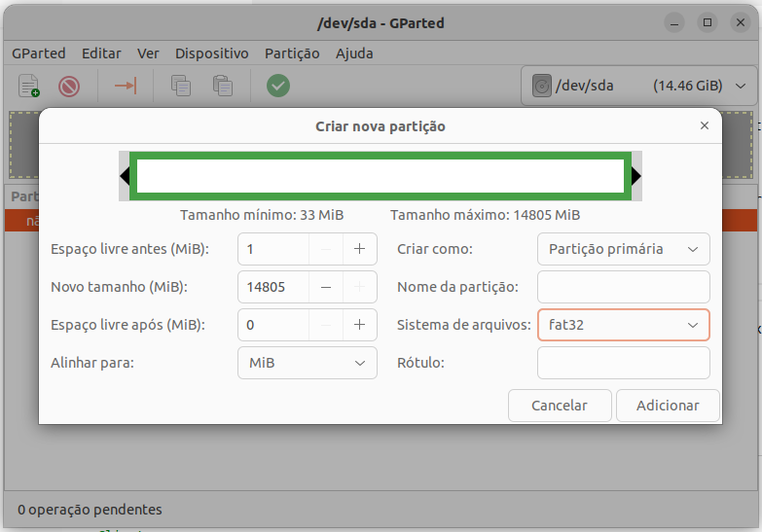The width and height of the screenshot is (762, 532).
Task: Click the Resize/Move toolbar icon
Action: coord(126,86)
